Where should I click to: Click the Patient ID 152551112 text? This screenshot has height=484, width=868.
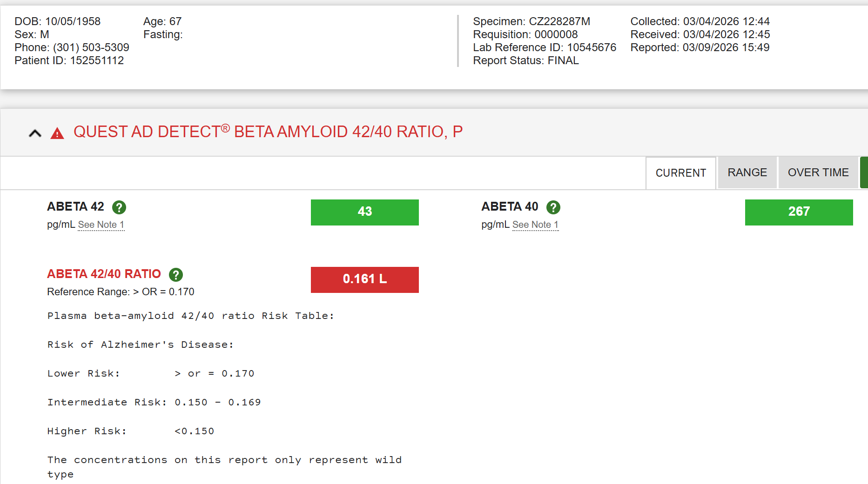pyautogui.click(x=69, y=60)
